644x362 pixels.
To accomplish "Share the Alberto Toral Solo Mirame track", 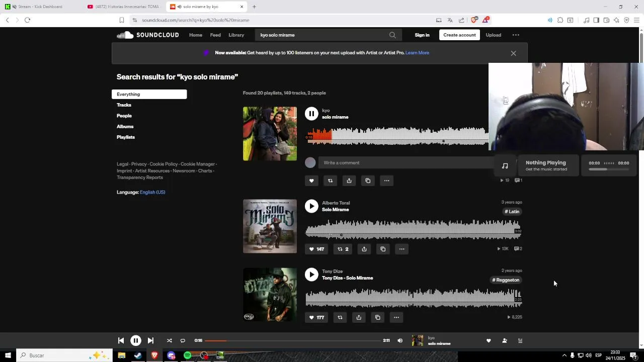I will (x=364, y=249).
